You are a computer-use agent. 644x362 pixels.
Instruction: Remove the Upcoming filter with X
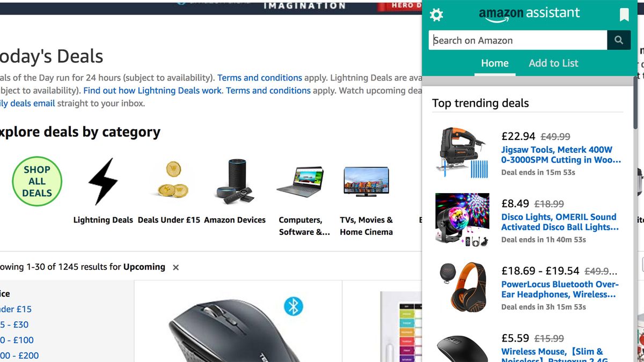pos(175,267)
